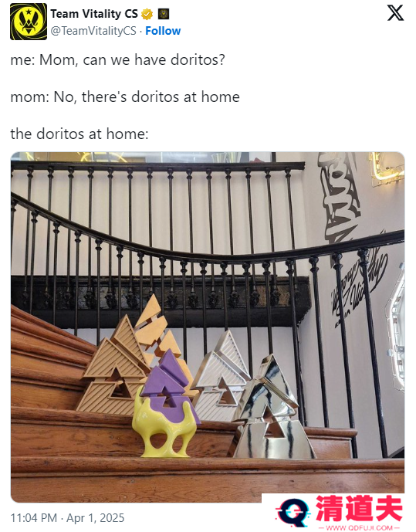Click the small square affiliate badge
The height and width of the screenshot is (532, 416).
click(x=164, y=14)
